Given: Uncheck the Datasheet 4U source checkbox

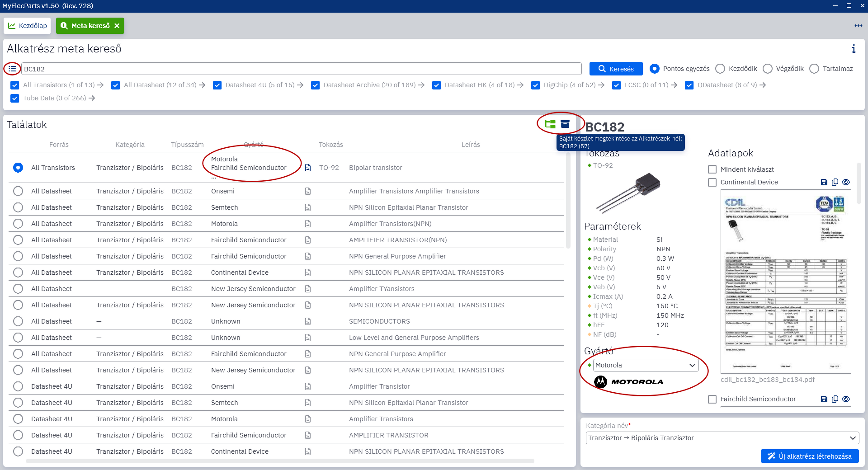Looking at the screenshot, I should [217, 85].
